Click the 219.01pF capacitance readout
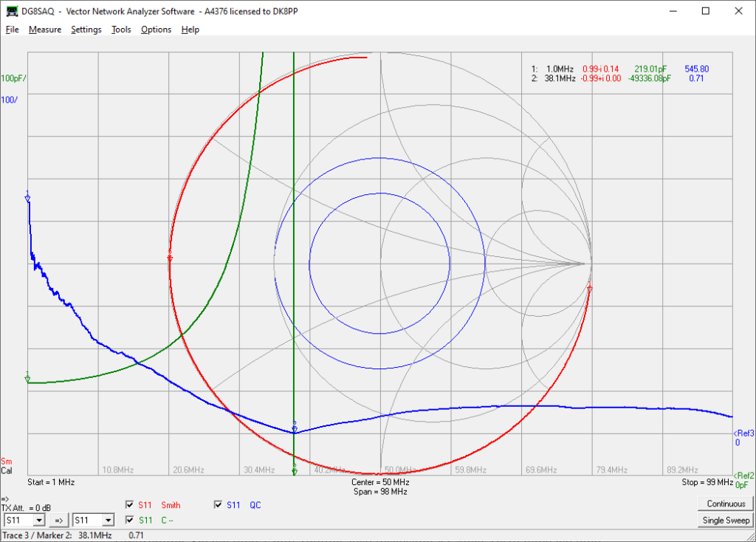The width and height of the screenshot is (756, 542). 650,69
